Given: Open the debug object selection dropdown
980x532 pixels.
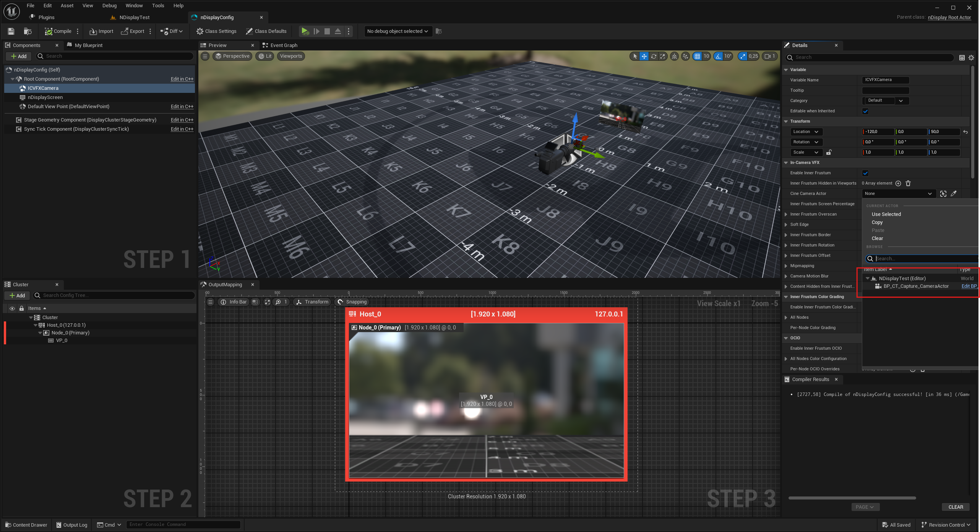Looking at the screenshot, I should [397, 31].
